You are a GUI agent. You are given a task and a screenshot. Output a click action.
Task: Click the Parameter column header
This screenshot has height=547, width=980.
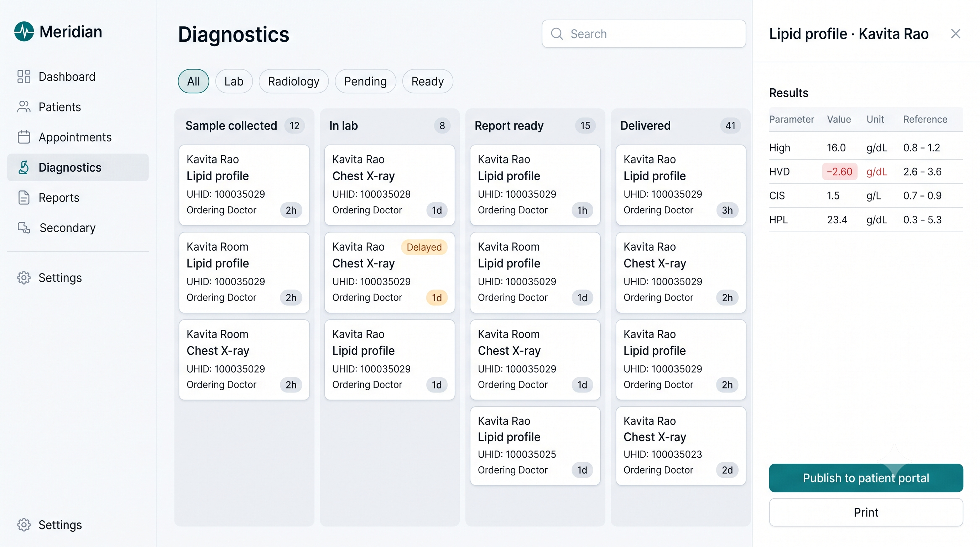tap(791, 119)
